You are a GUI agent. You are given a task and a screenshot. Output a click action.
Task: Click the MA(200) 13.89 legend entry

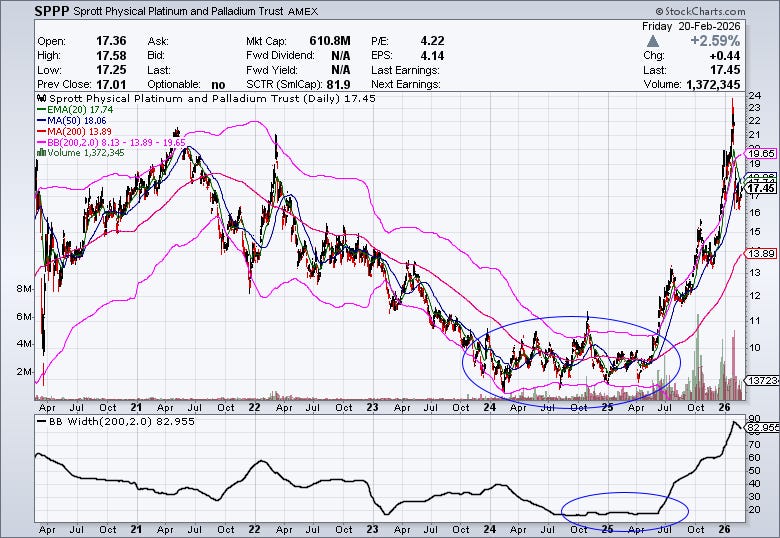pos(74,131)
